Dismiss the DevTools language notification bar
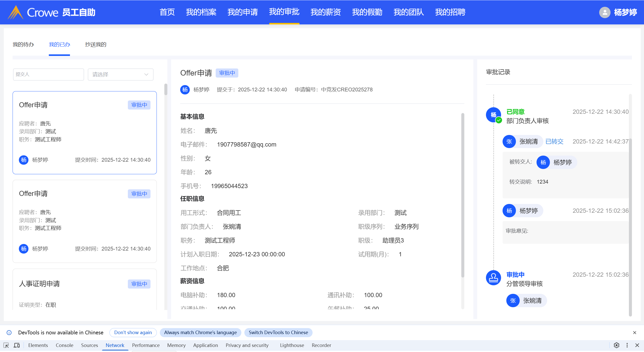The width and height of the screenshot is (644, 352). (x=634, y=333)
